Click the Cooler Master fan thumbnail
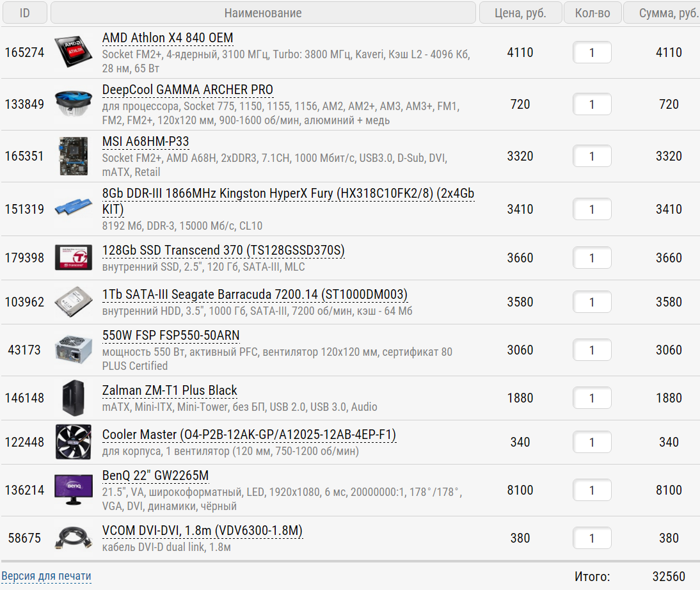 pos(74,442)
